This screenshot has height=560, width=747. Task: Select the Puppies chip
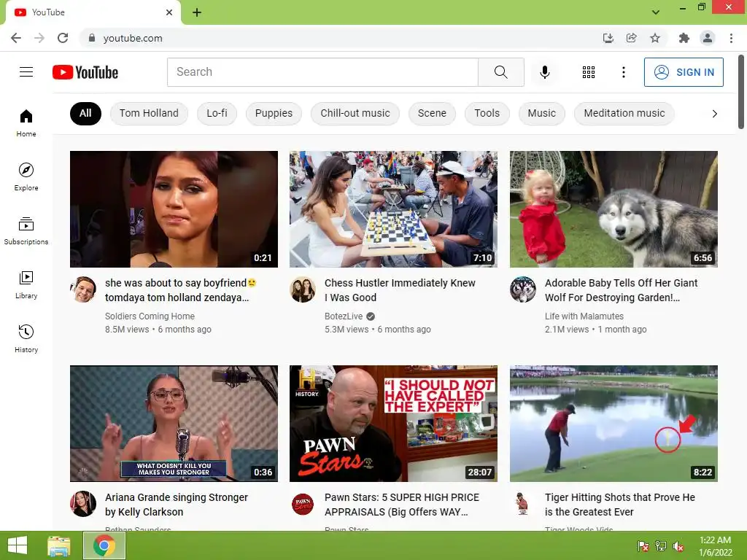pyautogui.click(x=274, y=113)
